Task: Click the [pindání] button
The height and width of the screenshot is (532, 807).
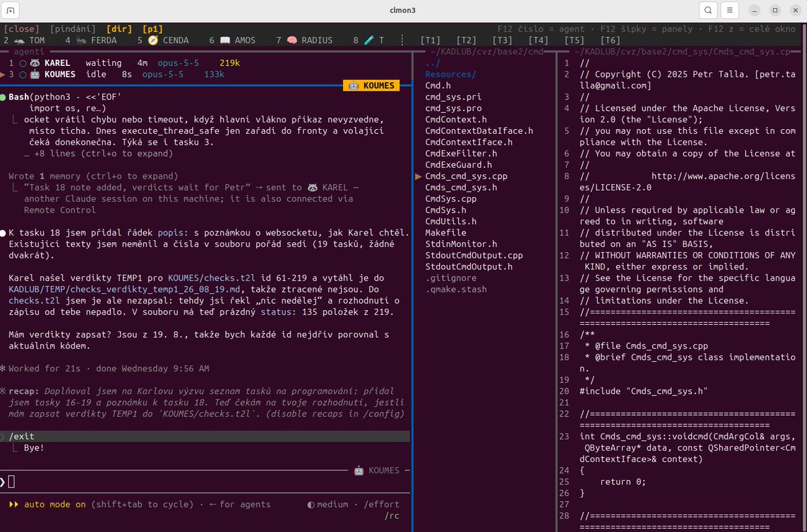Action: coord(73,29)
